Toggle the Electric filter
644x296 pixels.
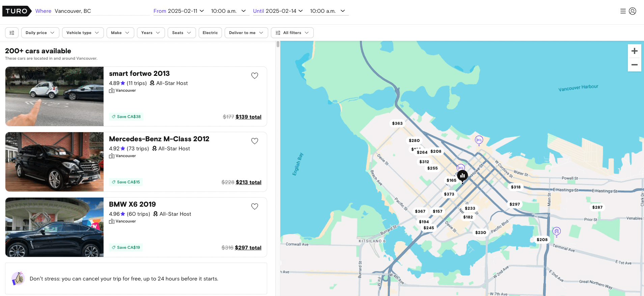pyautogui.click(x=210, y=33)
